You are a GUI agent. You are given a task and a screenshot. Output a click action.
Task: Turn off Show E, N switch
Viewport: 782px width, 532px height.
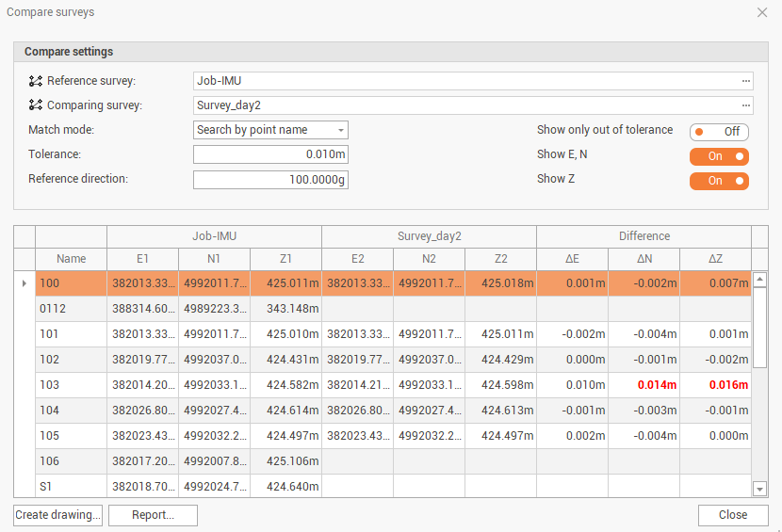719,156
